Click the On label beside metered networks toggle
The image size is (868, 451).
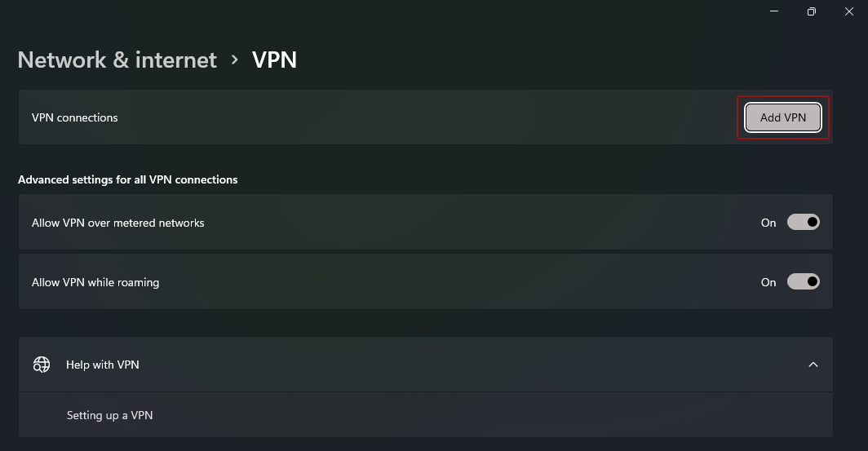pos(768,223)
